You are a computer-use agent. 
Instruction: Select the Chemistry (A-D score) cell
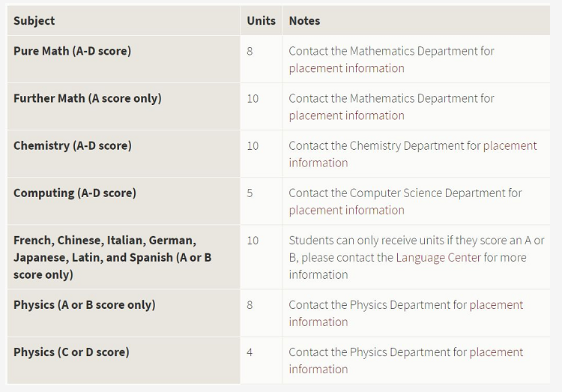[124, 154]
